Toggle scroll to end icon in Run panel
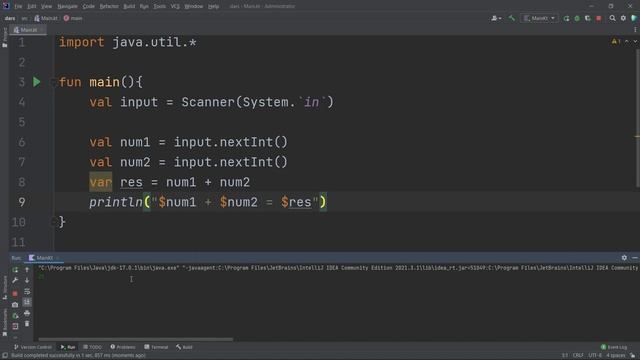Screen dimensions: 640x360 [x=27, y=302]
